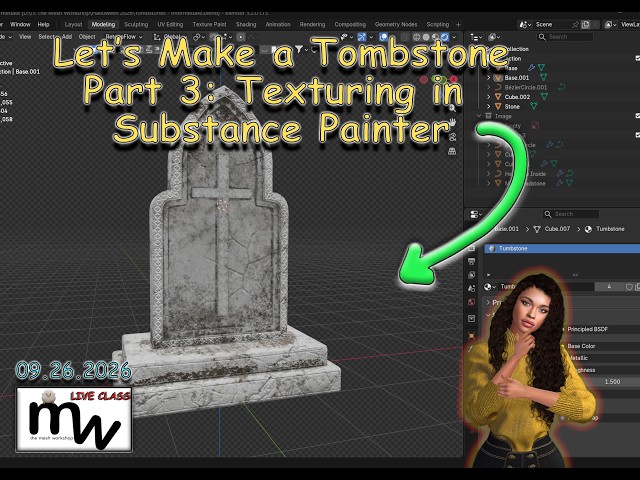Click the Base Color property field
The image size is (640, 480).
pyautogui.click(x=601, y=346)
